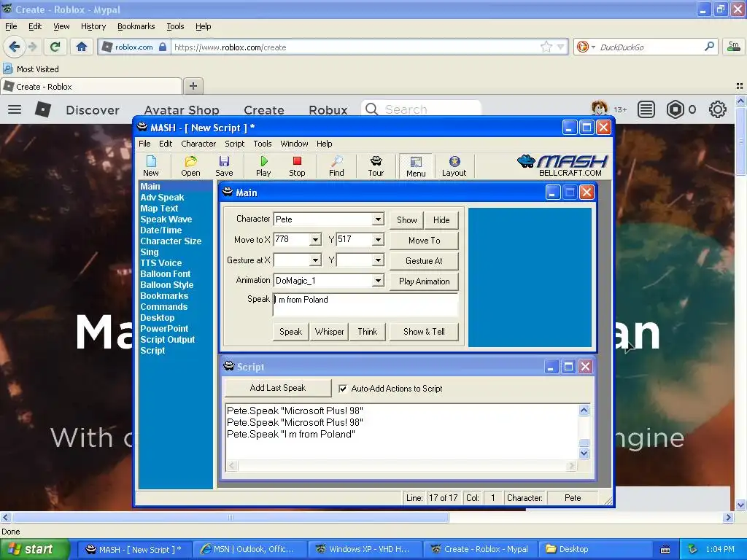Image resolution: width=747 pixels, height=560 pixels.
Task: Save the script using the Save icon
Action: tap(224, 166)
